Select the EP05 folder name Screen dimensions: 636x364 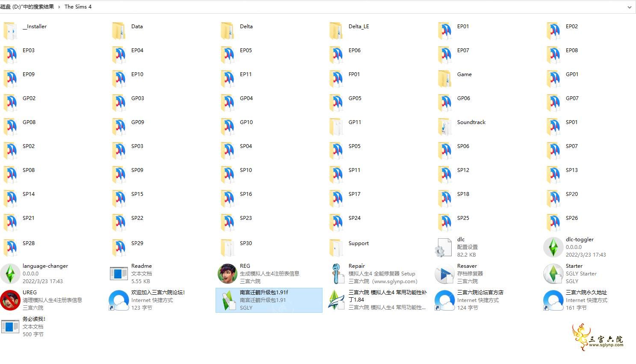point(246,50)
